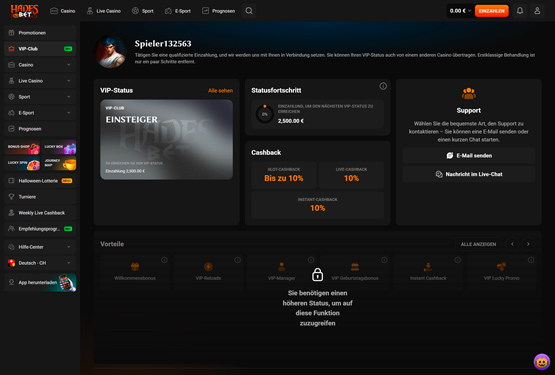This screenshot has height=375, width=555.
Task: Open the search magnifier icon
Action: tap(249, 11)
